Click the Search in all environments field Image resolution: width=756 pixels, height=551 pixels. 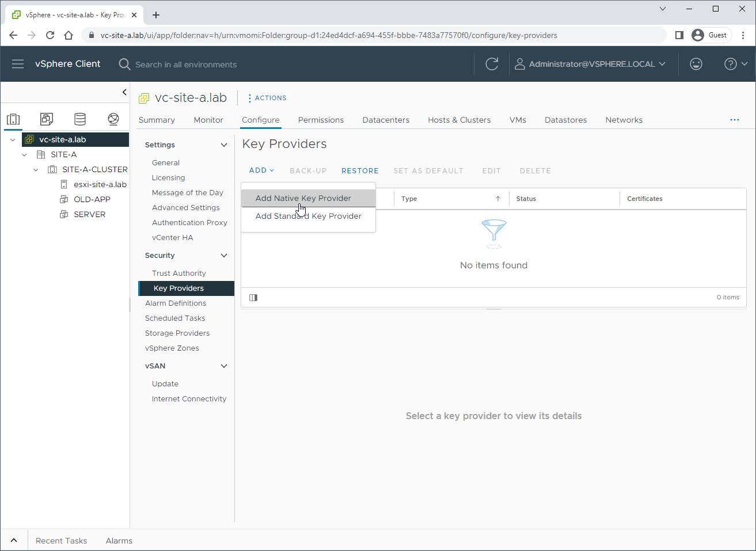[186, 64]
